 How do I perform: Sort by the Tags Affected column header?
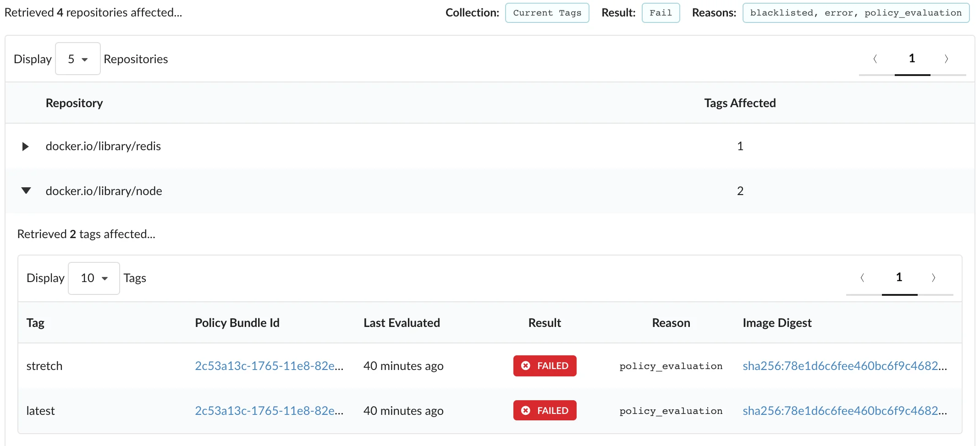coord(740,103)
